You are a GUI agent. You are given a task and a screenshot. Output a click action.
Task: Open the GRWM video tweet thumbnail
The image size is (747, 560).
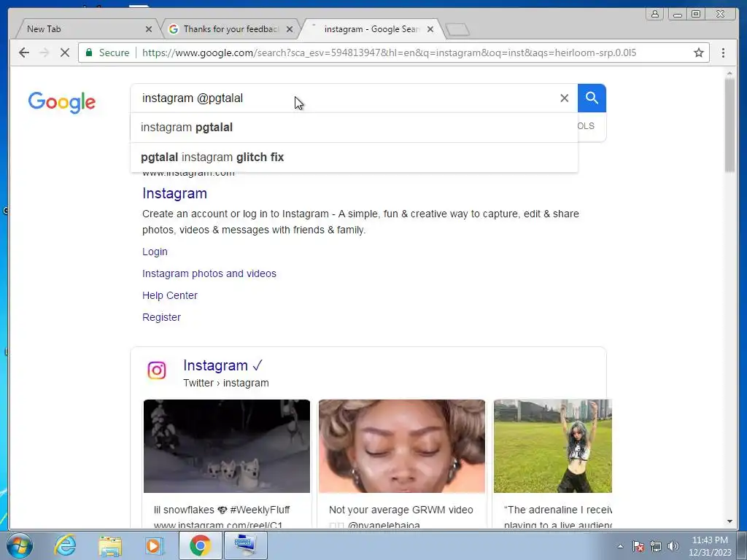pyautogui.click(x=402, y=446)
